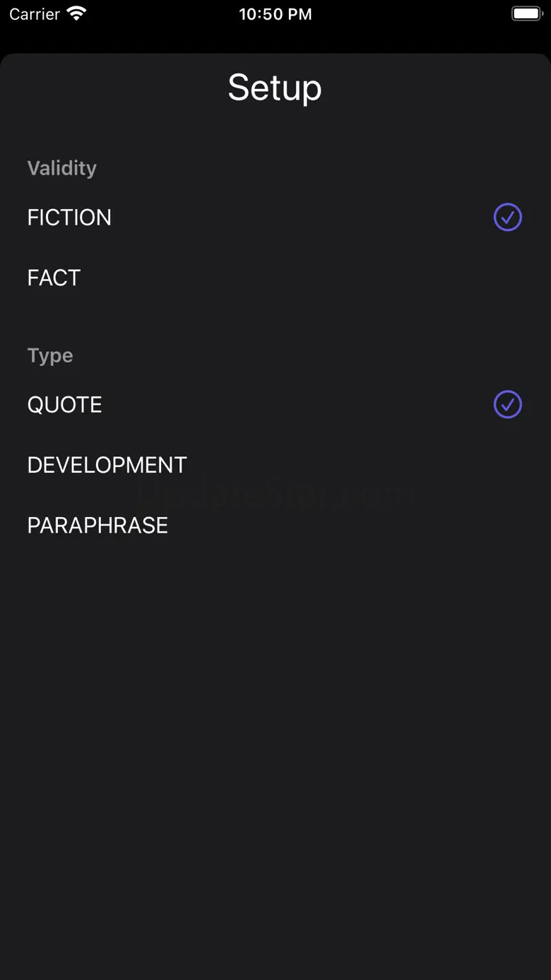Click the blank sheet area below PARAPHRASE
The height and width of the screenshot is (980, 551).
click(x=275, y=742)
